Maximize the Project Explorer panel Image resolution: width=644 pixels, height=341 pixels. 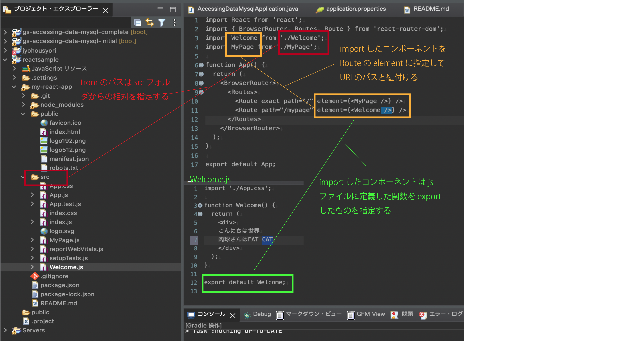click(x=173, y=10)
